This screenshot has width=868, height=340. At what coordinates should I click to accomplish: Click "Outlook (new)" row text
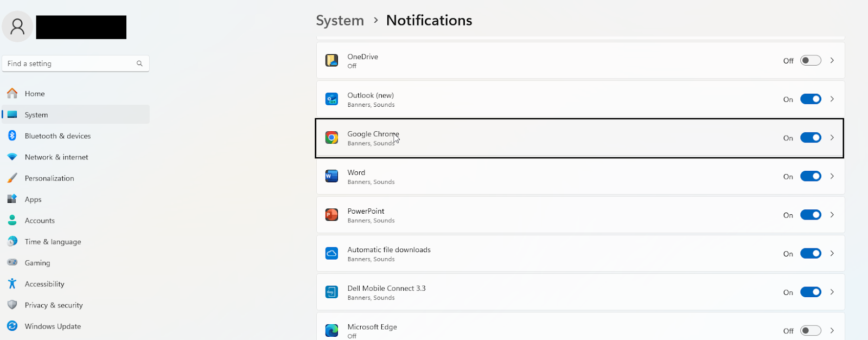[x=371, y=95]
